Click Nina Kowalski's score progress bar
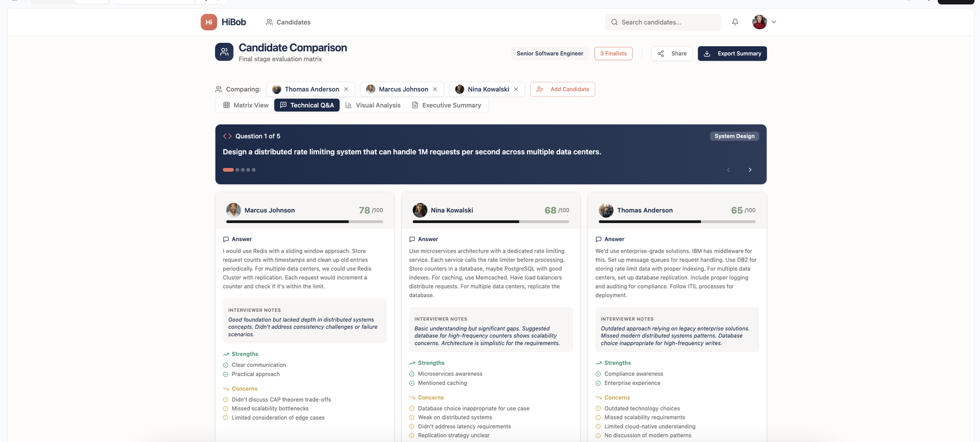The width and height of the screenshot is (980, 442). 491,222
